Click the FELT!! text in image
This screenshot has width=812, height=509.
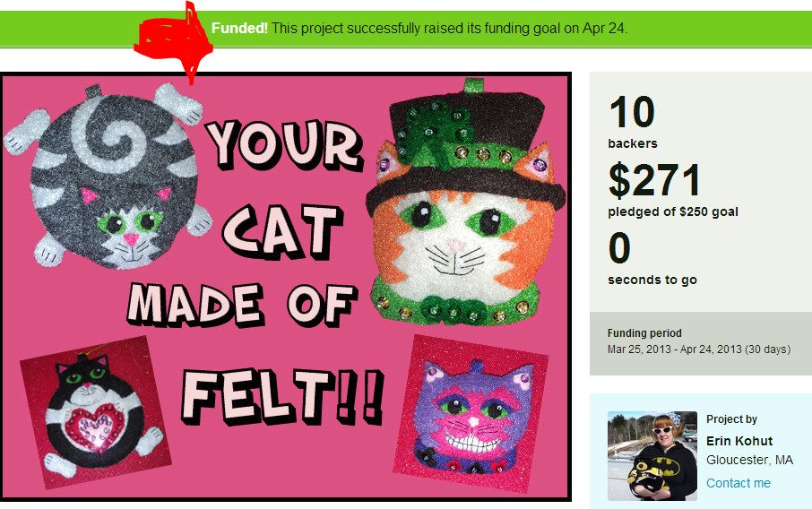click(x=282, y=396)
